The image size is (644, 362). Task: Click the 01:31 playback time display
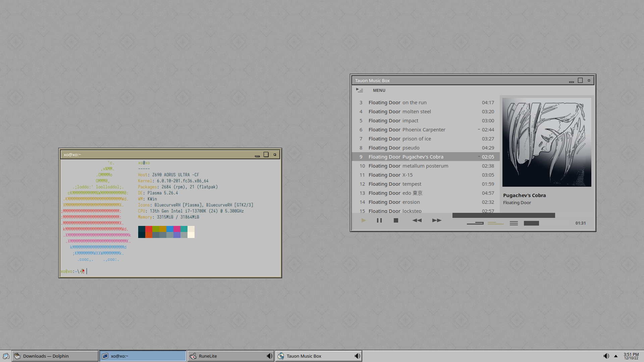tap(581, 223)
